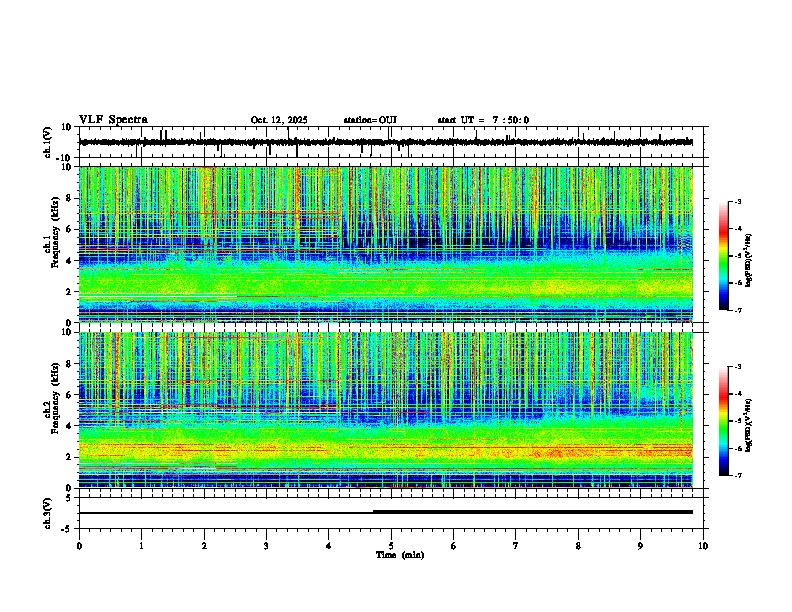Click the ch.1 spectrogram color scale bar
Screen dimensions: 792x612
pos(724,256)
